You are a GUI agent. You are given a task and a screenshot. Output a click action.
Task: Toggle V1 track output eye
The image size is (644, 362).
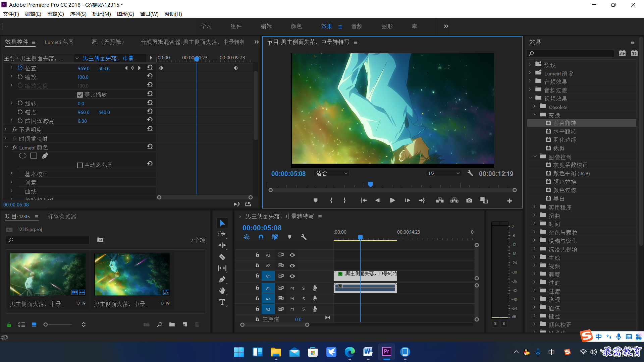292,276
